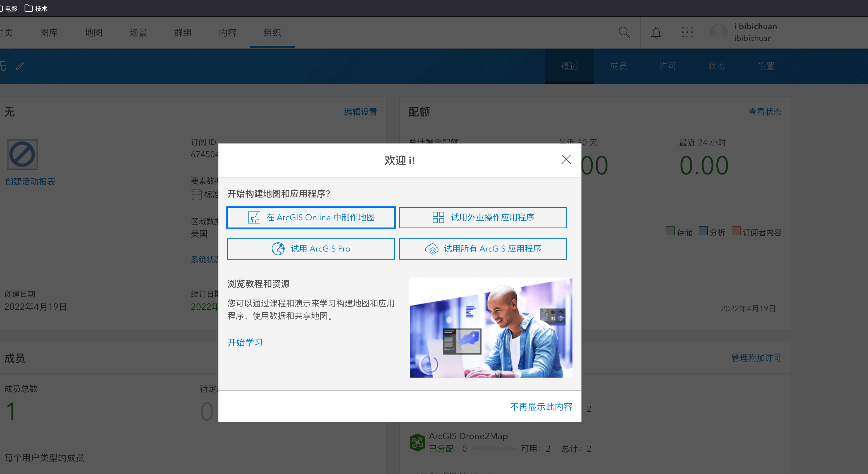Open the notifications bell
Viewport: 868px width, 474px height.
pos(656,33)
